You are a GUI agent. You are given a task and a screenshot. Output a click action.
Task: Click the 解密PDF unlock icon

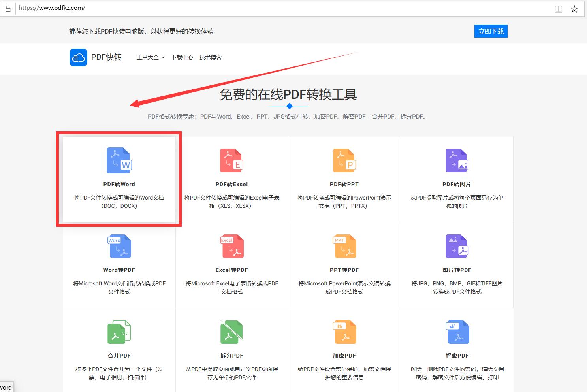[457, 332]
